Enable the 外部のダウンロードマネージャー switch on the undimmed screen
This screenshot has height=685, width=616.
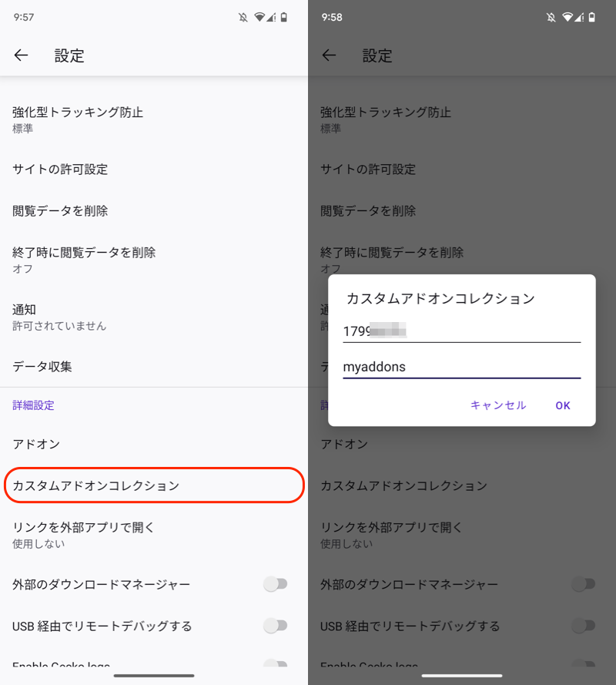click(x=275, y=584)
